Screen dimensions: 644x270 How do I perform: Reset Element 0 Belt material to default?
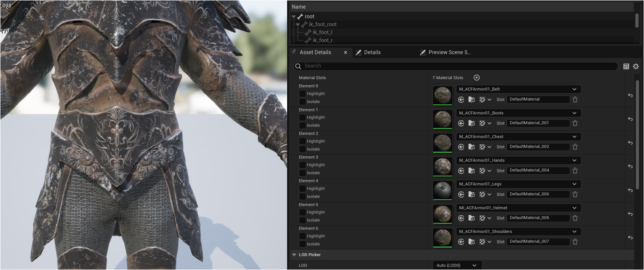click(630, 95)
